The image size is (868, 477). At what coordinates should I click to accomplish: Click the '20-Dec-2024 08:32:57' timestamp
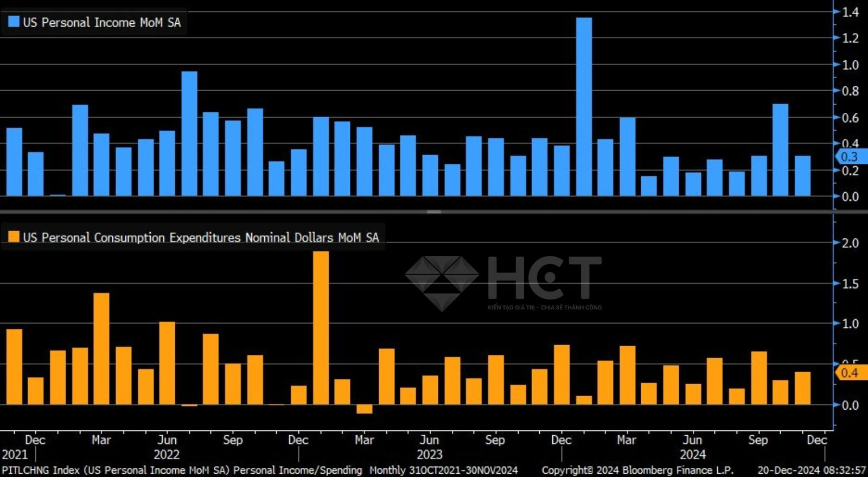[x=812, y=470]
